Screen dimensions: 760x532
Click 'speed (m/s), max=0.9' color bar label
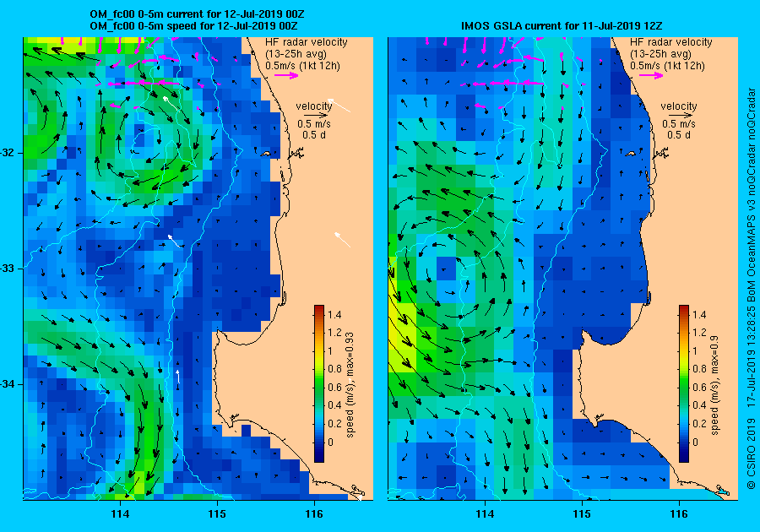point(714,385)
